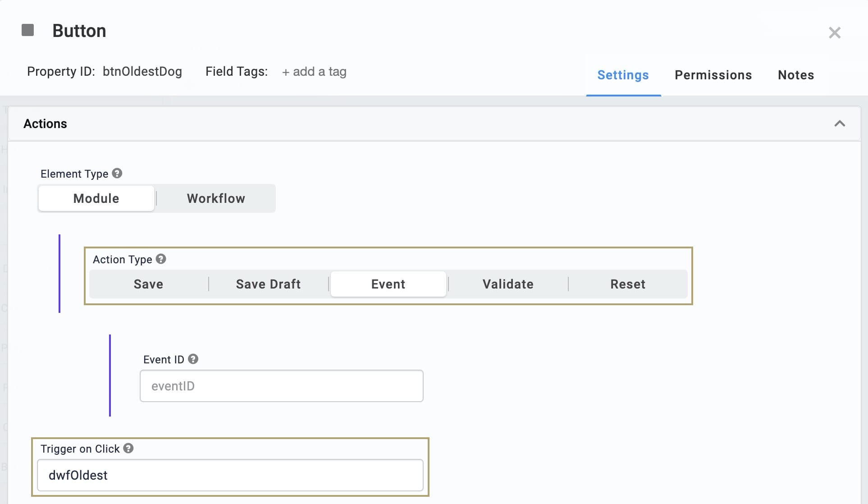868x504 pixels.
Task: Click the Trigger on Click field
Action: tap(230, 475)
